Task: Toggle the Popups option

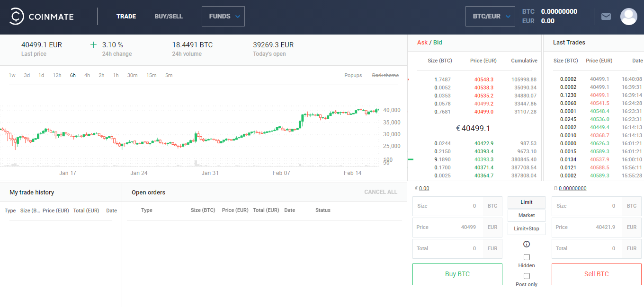Action: pyautogui.click(x=353, y=75)
